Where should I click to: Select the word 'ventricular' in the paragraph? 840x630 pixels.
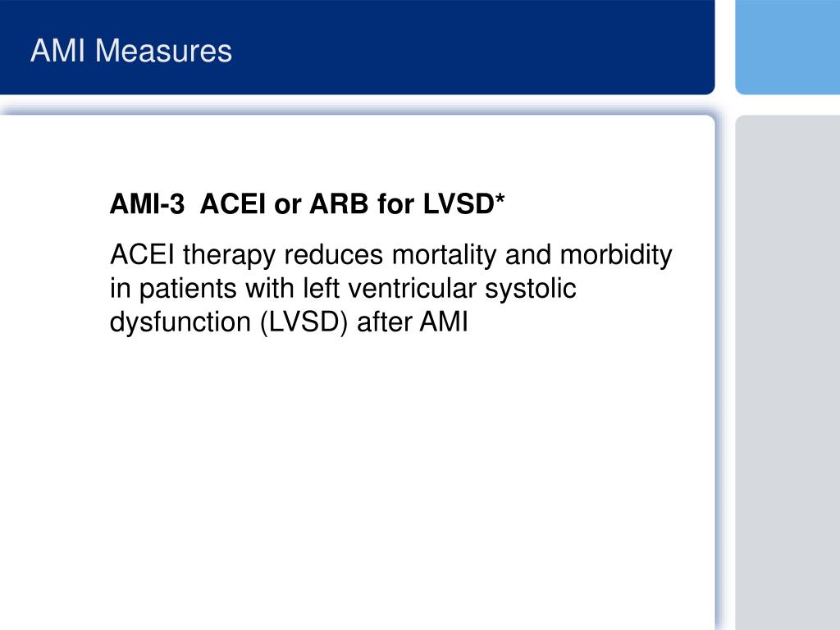click(x=412, y=288)
